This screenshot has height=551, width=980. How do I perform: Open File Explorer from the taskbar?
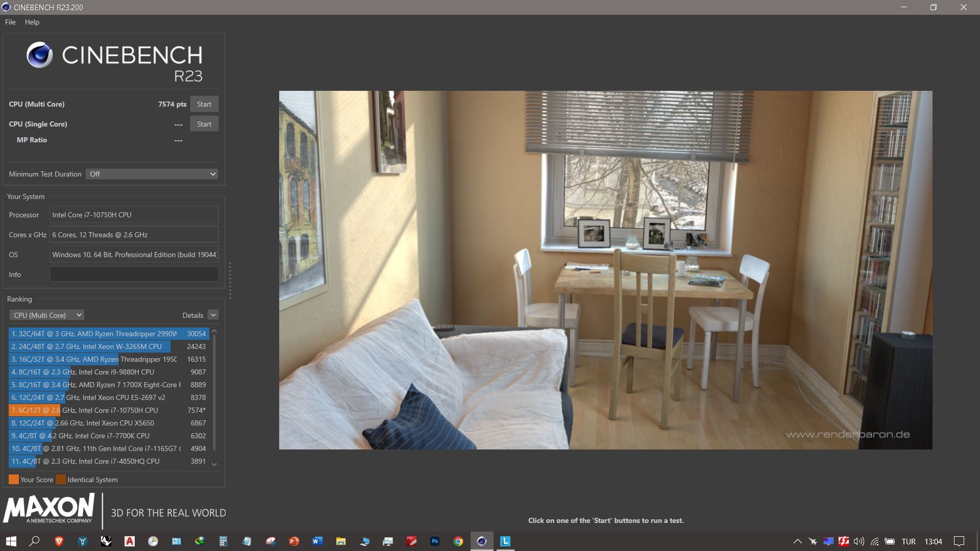pos(340,541)
